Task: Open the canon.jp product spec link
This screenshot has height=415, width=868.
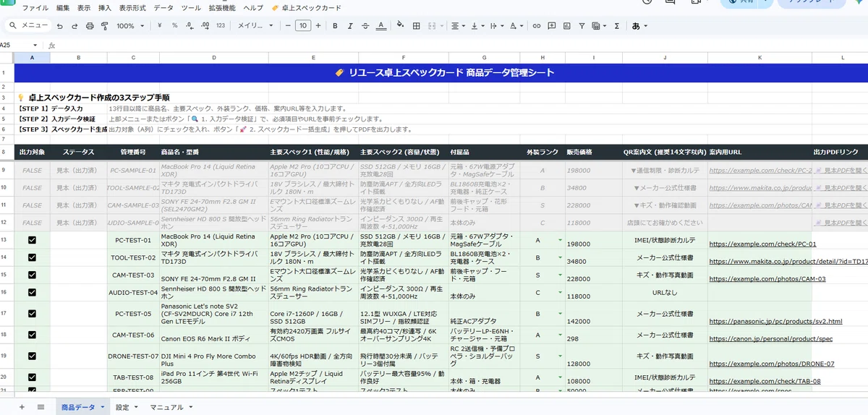Action: click(772, 338)
